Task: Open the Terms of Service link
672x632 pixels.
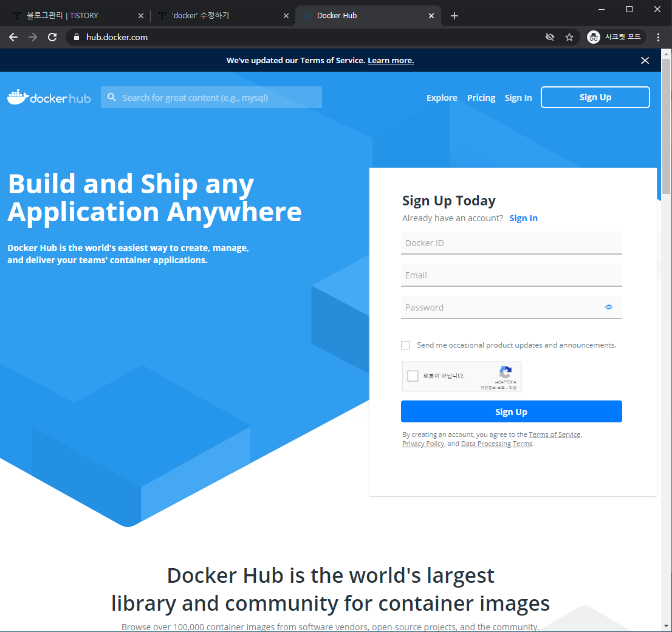Action: click(555, 434)
